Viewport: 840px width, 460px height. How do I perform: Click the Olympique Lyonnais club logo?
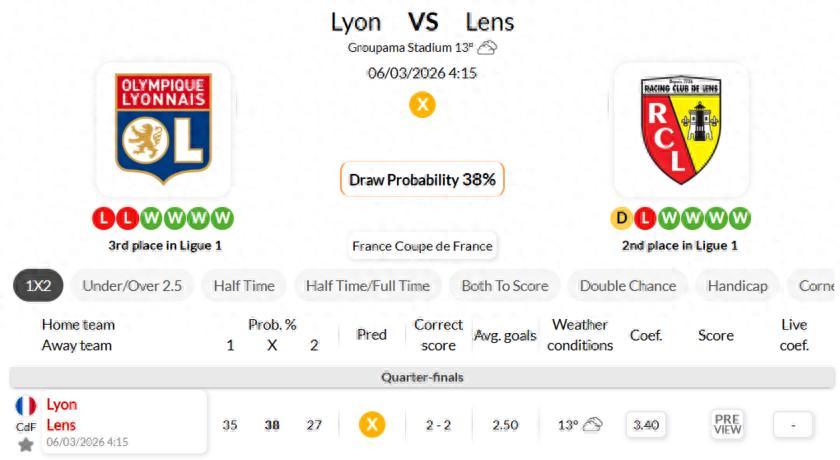click(163, 130)
